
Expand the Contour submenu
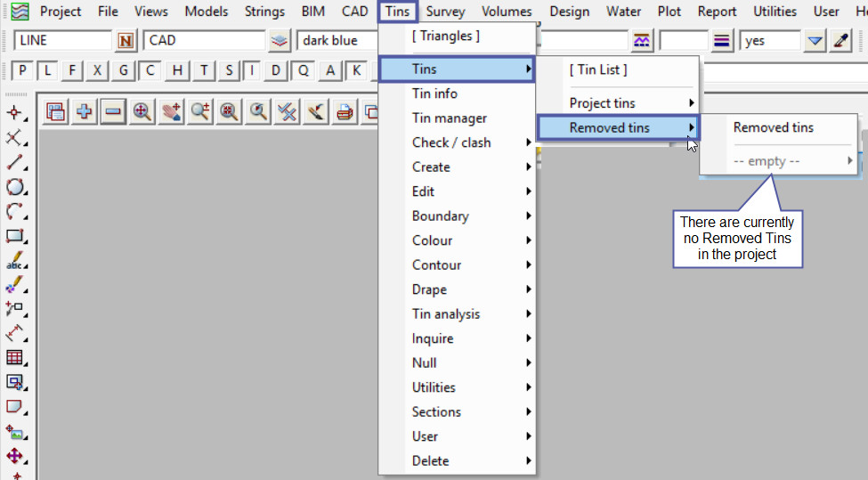457,264
